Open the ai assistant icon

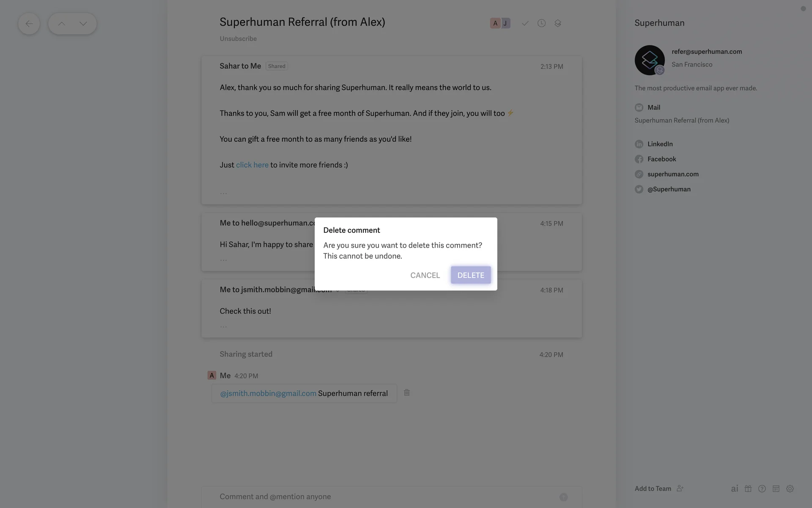735,489
